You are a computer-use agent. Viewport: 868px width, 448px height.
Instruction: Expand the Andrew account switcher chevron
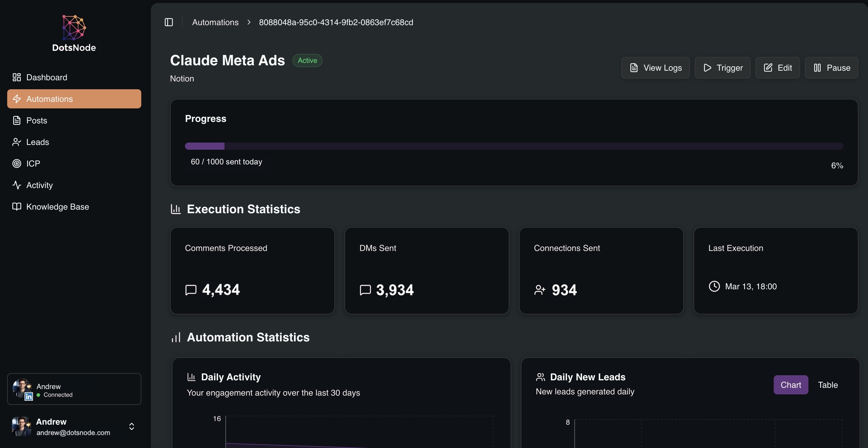pyautogui.click(x=132, y=426)
